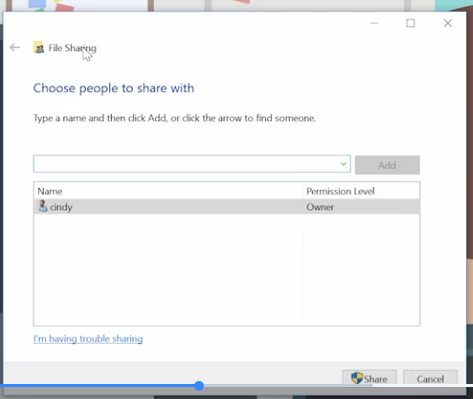Select the cindy row in list

pos(227,207)
